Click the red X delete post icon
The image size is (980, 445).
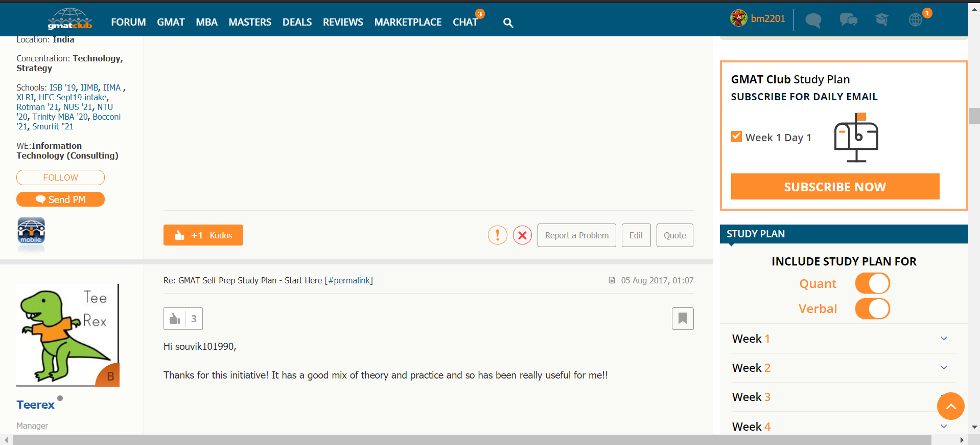pyautogui.click(x=522, y=235)
